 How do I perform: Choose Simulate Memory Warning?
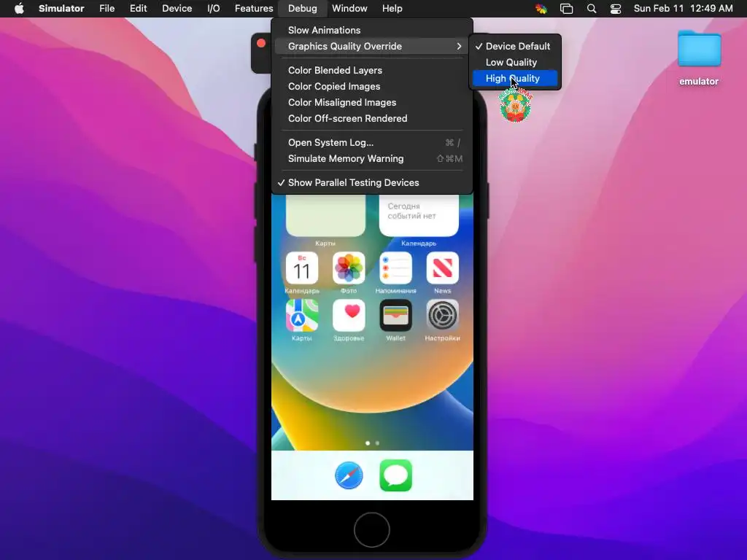[371, 158]
